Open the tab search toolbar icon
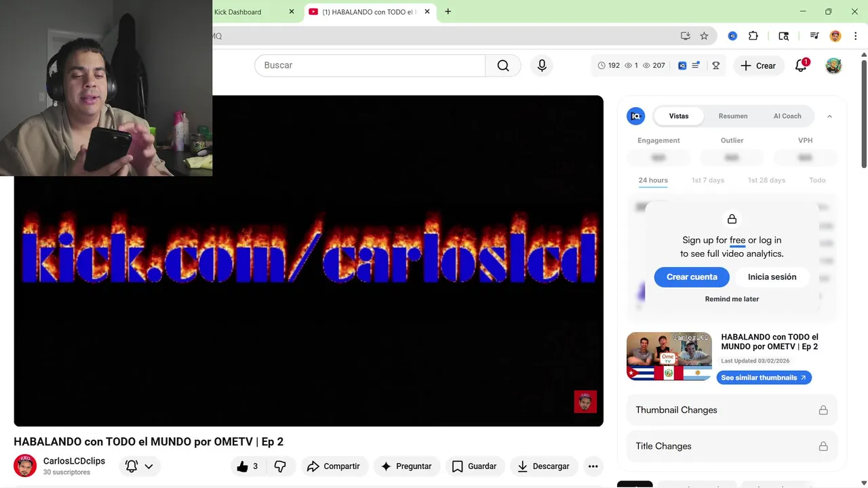Viewport: 868px width, 488px height. click(784, 36)
